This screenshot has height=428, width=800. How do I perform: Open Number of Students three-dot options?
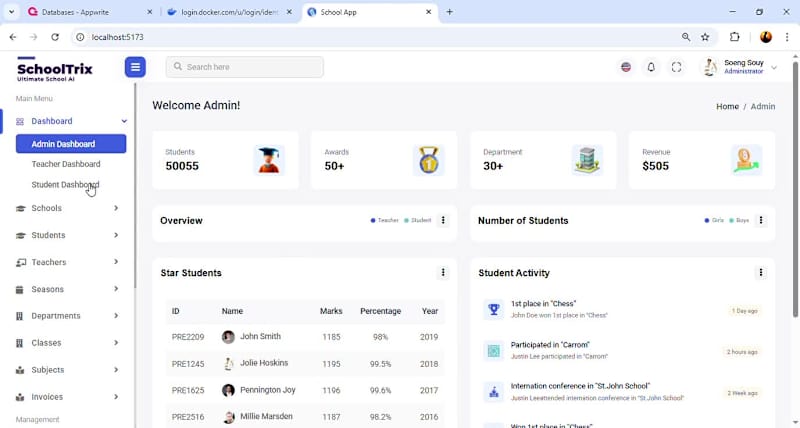tap(761, 220)
